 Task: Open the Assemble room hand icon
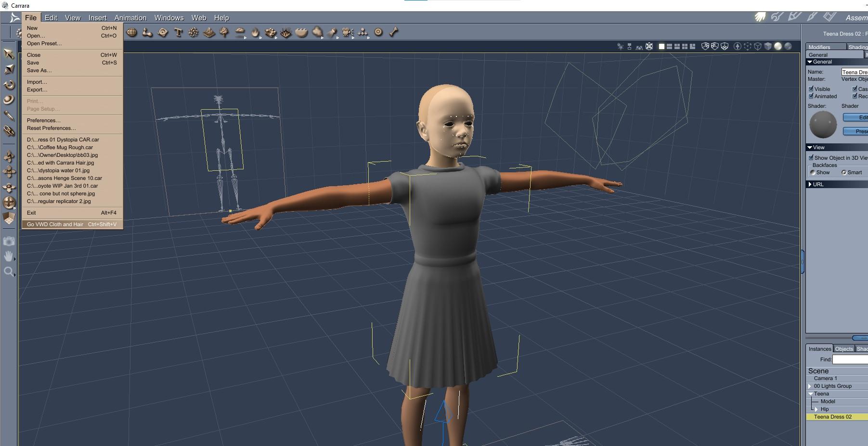[760, 17]
